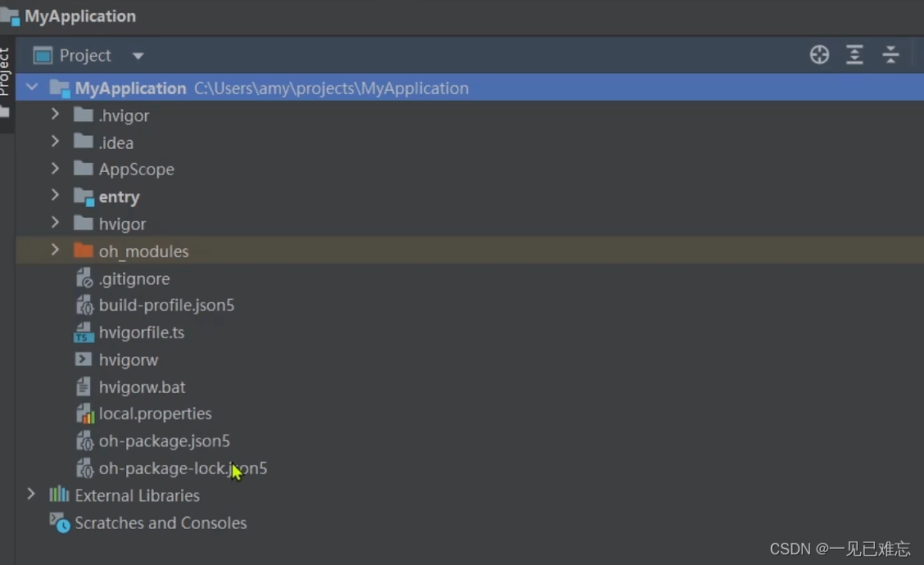Select the .hvigor folder name
924x565 pixels.
tap(124, 115)
